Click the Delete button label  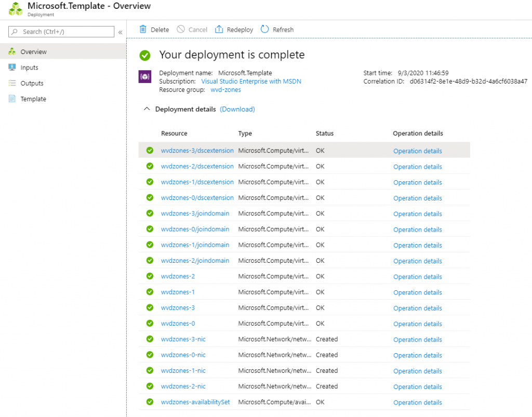coord(160,30)
